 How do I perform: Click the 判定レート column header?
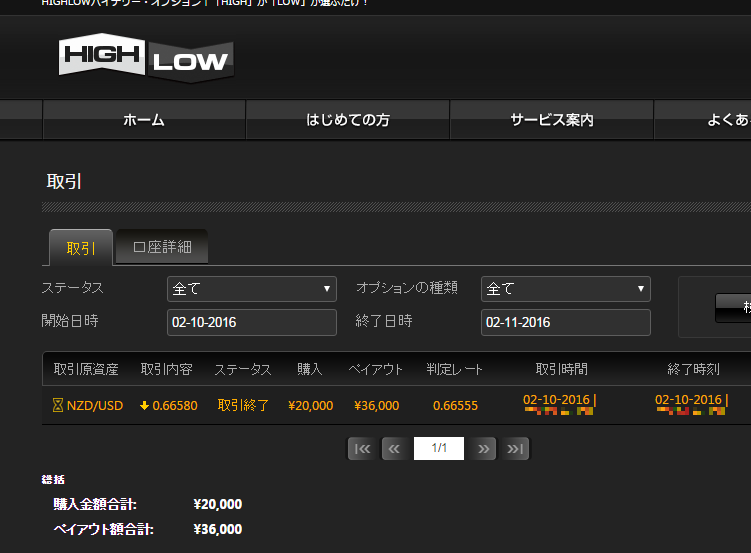point(455,369)
